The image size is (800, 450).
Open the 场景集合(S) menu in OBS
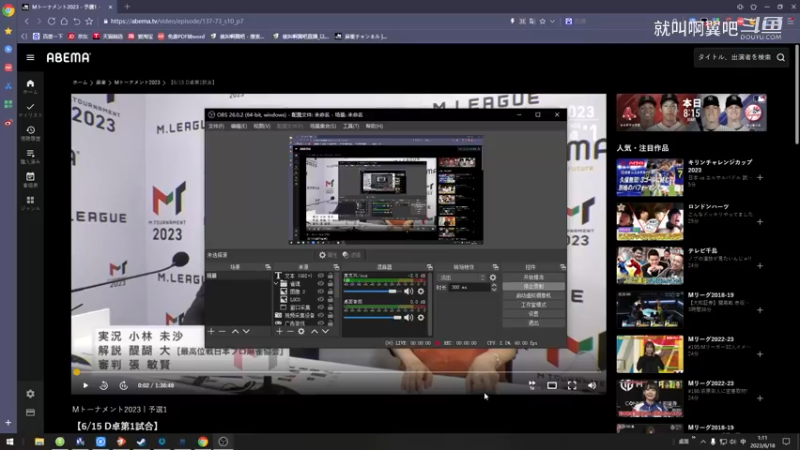pos(323,126)
